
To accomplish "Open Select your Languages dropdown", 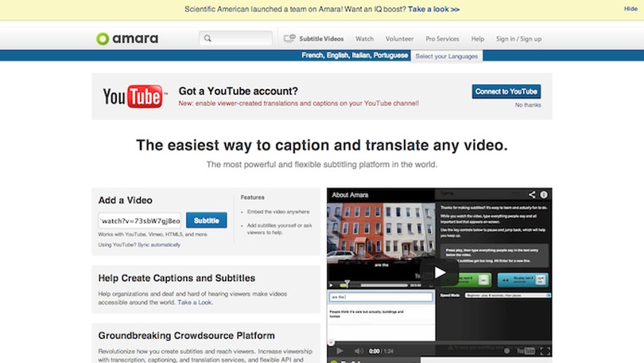I will [x=447, y=56].
